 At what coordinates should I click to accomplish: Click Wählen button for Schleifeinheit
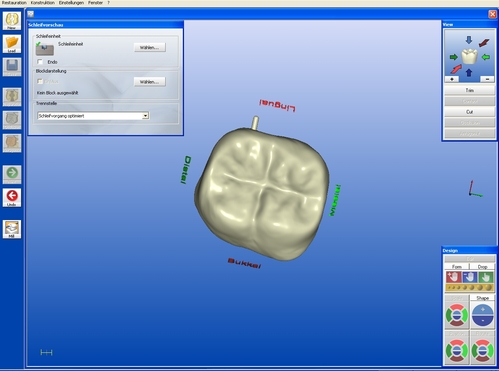(149, 47)
